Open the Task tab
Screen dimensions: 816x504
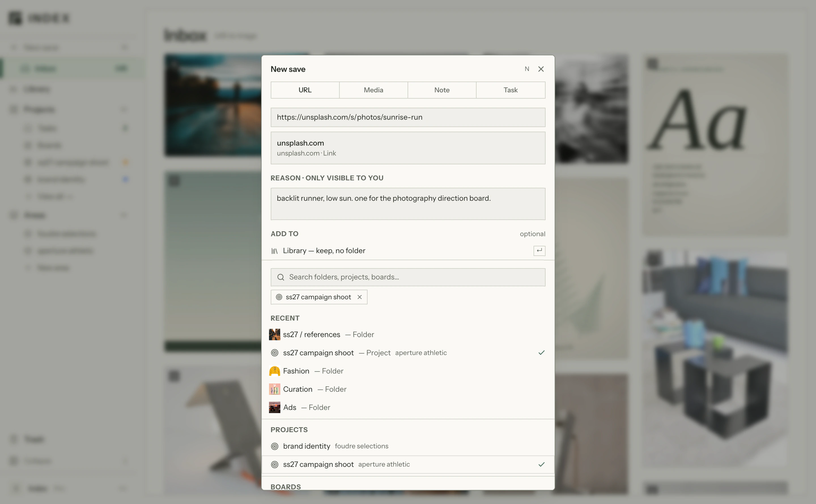tap(511, 90)
